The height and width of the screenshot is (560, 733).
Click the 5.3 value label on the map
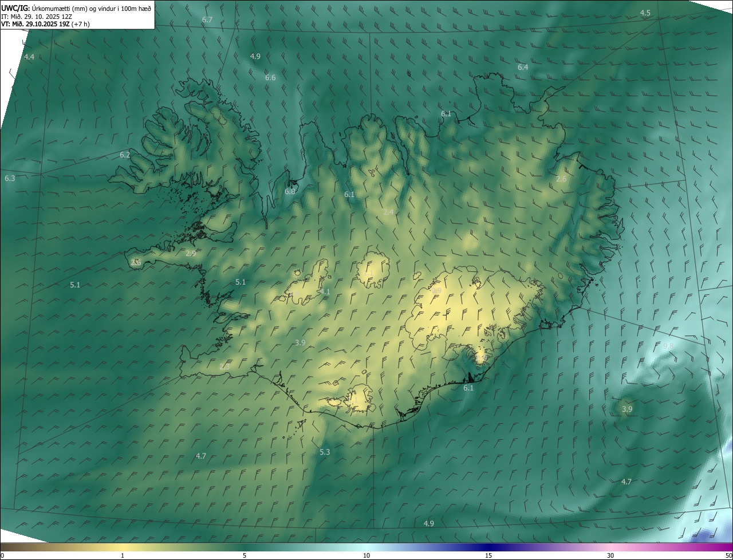(x=325, y=452)
